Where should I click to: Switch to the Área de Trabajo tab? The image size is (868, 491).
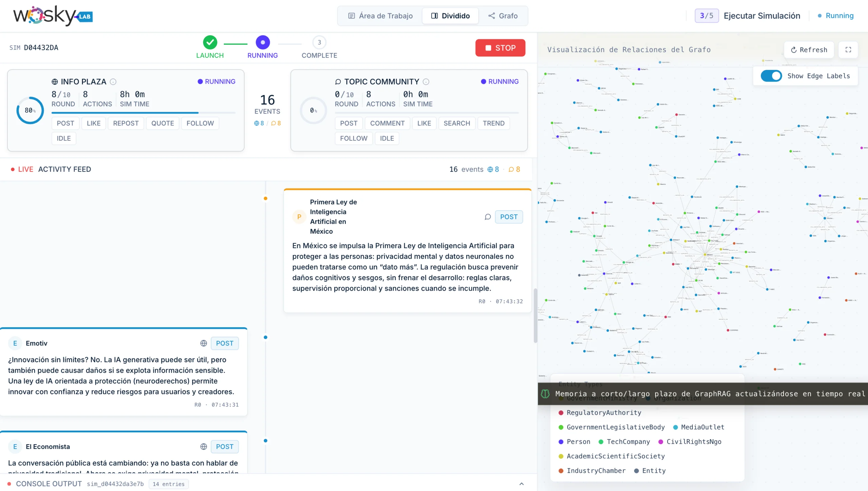coord(380,16)
